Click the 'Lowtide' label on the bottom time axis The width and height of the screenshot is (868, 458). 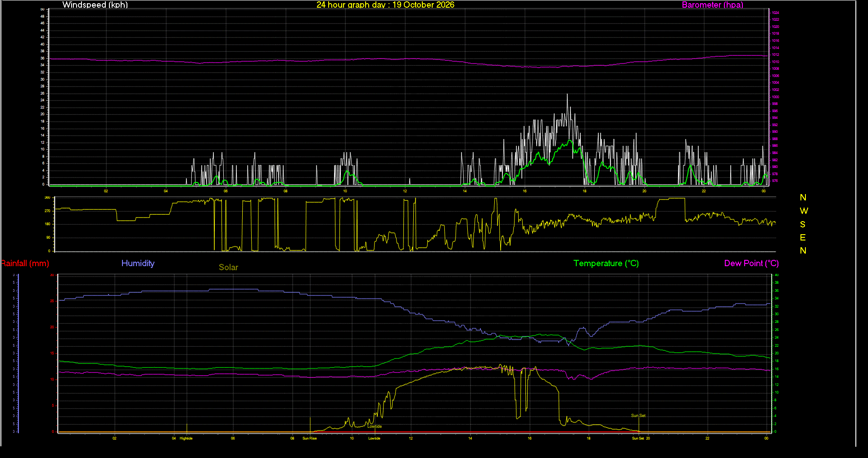[374, 438]
